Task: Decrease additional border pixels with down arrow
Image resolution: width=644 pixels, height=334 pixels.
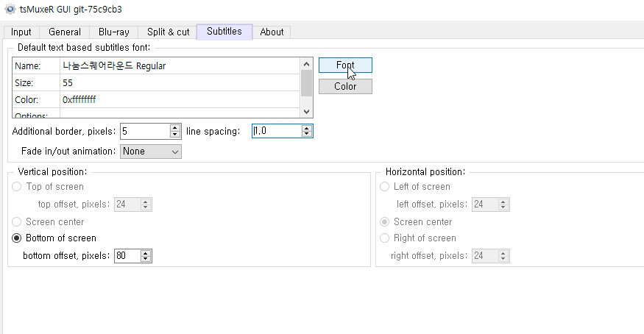Action: (x=175, y=135)
